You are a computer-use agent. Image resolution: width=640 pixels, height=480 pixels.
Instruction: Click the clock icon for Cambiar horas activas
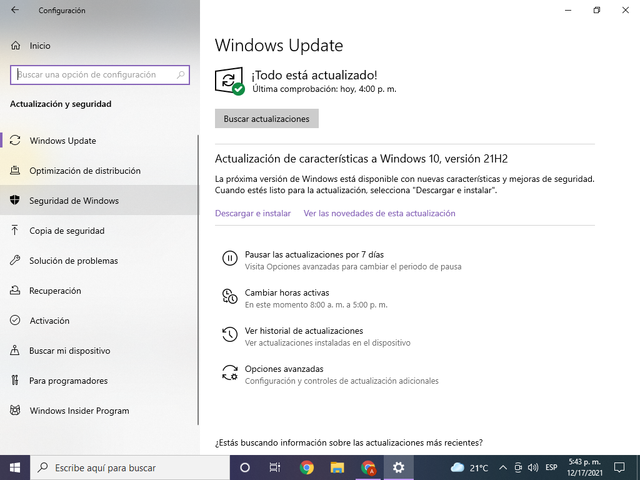click(230, 296)
